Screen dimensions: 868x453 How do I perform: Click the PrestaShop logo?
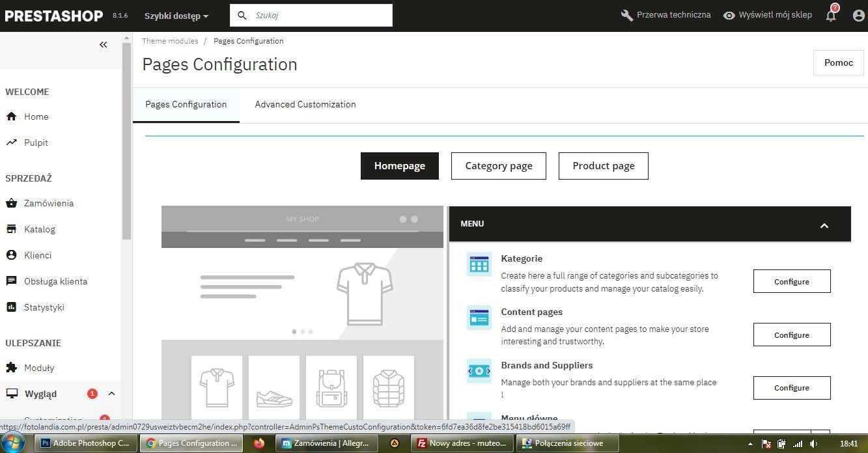pyautogui.click(x=54, y=16)
